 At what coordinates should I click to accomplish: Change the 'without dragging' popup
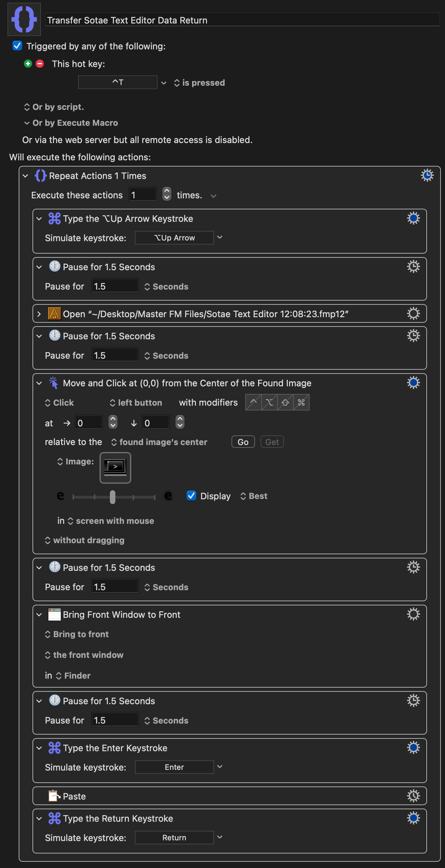(85, 540)
